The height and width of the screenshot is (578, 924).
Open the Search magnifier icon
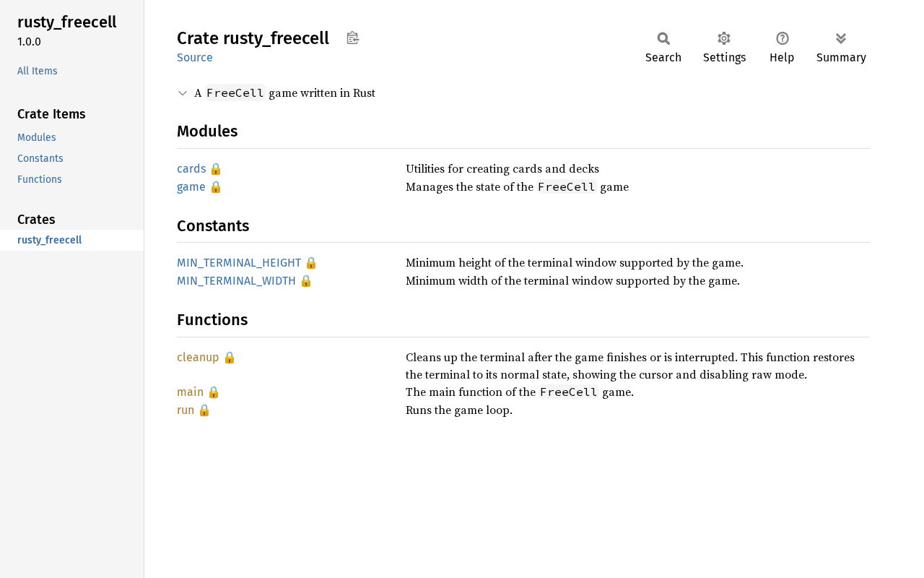(663, 39)
